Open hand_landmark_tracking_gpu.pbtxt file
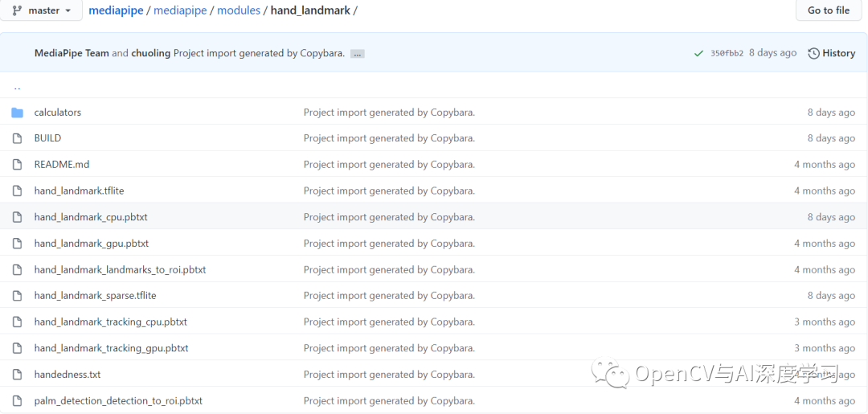 click(111, 349)
